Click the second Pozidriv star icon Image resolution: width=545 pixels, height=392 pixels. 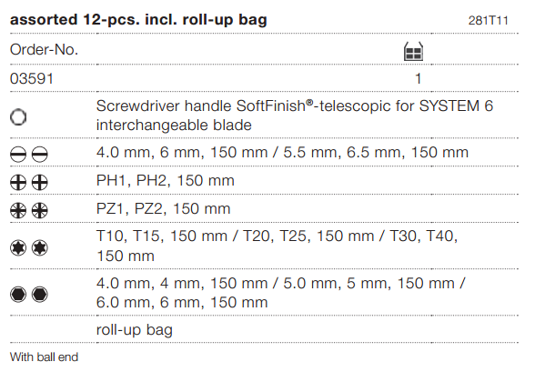[x=40, y=211]
